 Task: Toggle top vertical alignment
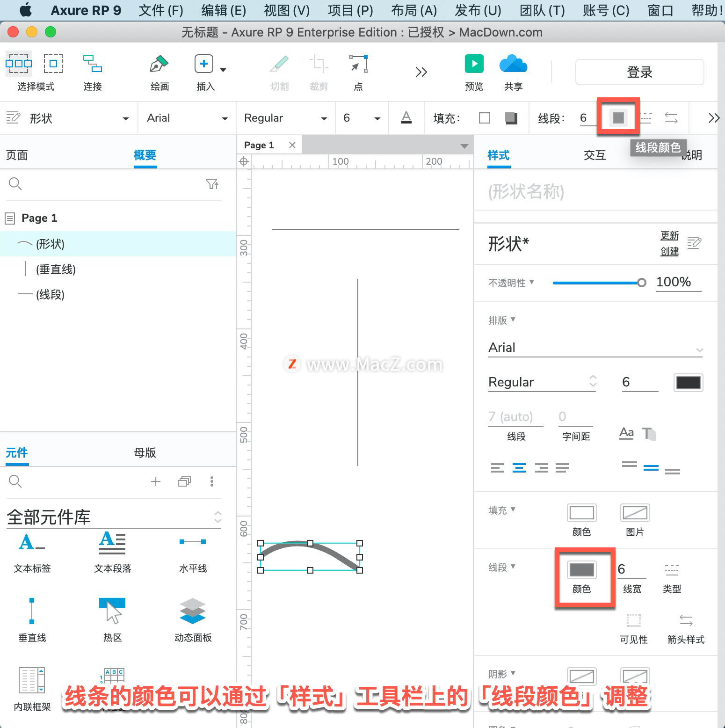coord(629,465)
